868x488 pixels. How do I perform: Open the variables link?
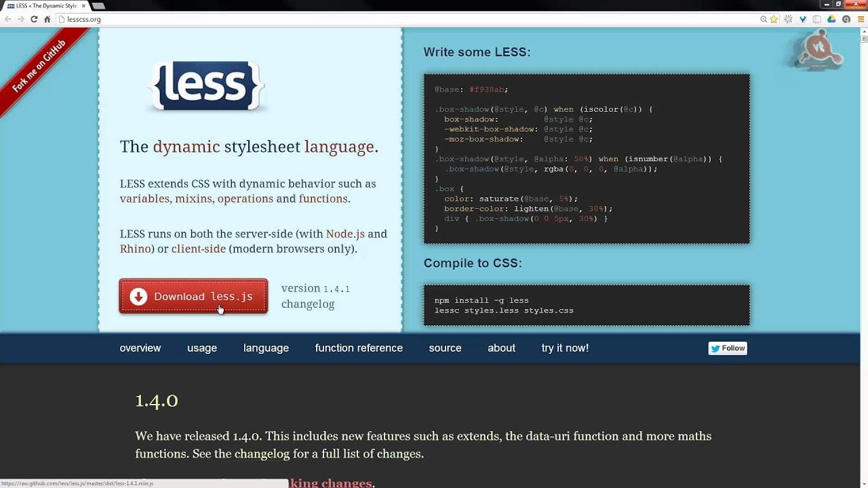[144, 199]
